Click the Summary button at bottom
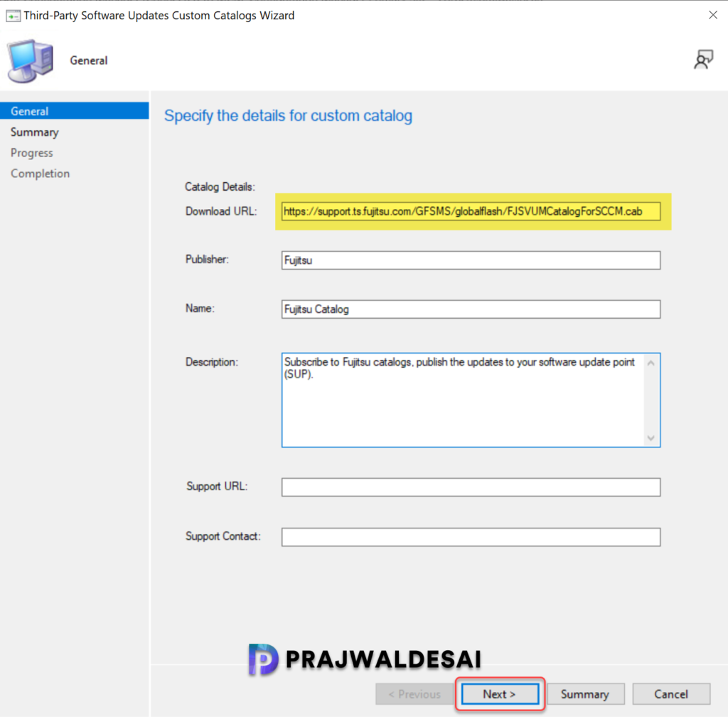728x717 pixels. (585, 694)
